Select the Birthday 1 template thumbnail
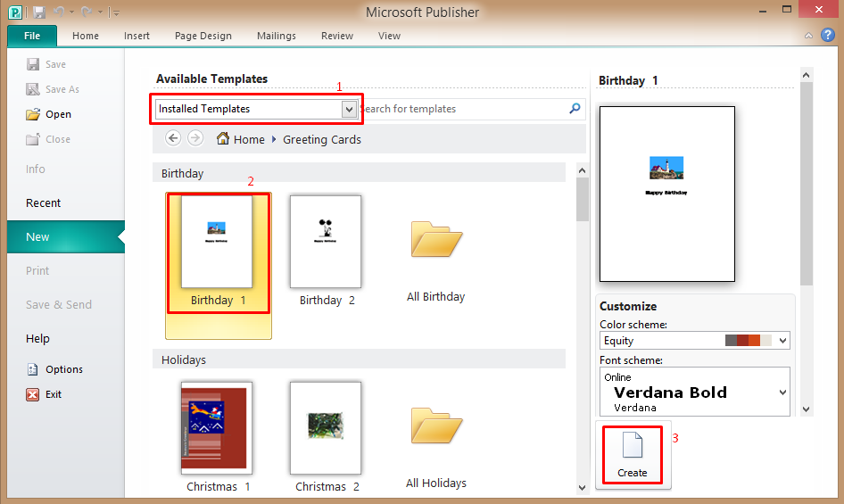Viewport: 844px width, 504px height. point(217,242)
